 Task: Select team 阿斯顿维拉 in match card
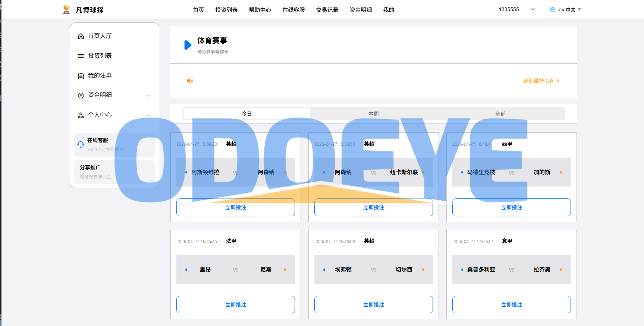click(205, 172)
